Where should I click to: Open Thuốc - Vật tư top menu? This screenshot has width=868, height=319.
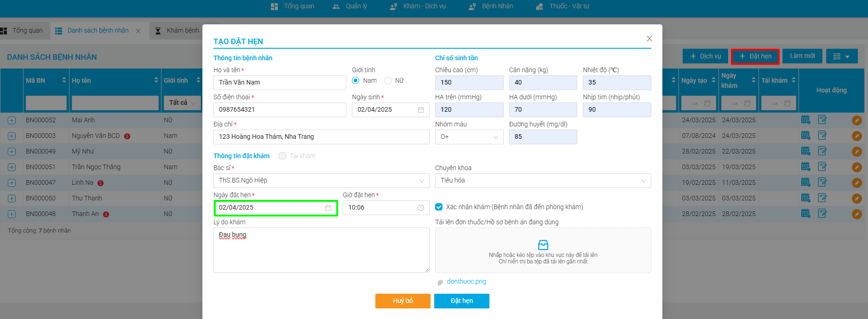tap(563, 6)
